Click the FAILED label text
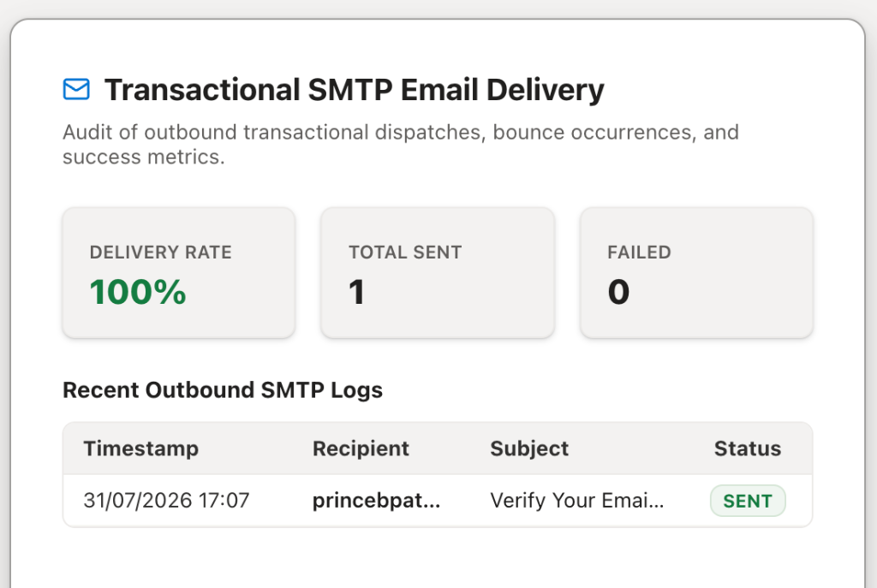 (639, 252)
